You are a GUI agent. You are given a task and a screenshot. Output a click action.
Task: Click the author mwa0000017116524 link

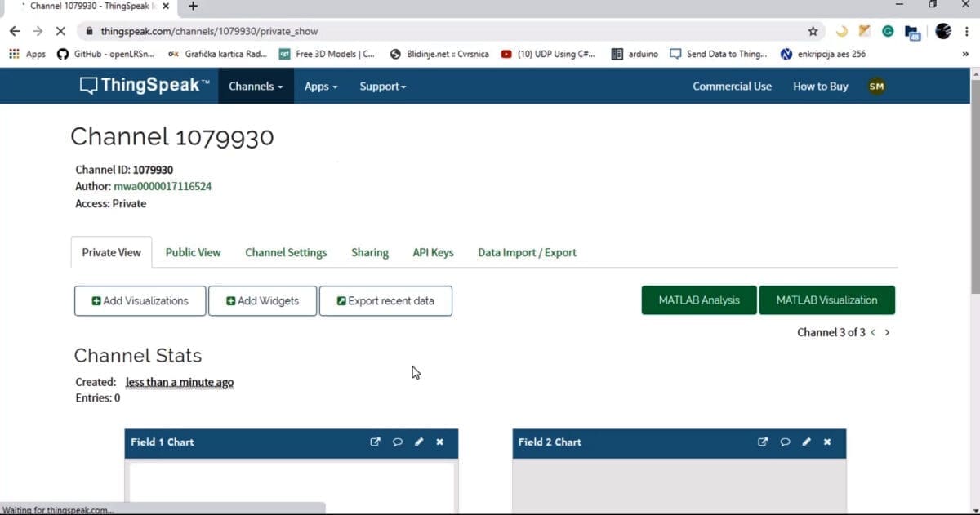(163, 187)
